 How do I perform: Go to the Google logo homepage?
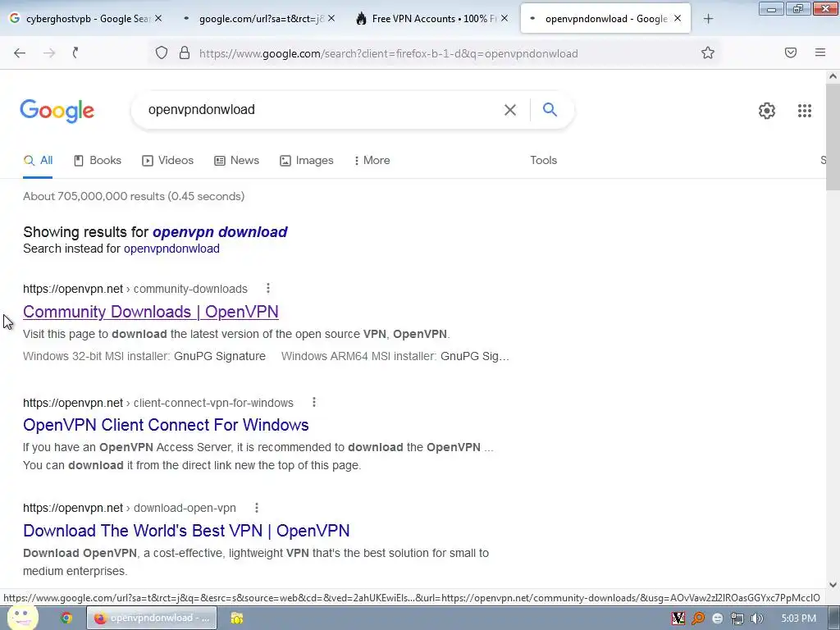point(57,111)
